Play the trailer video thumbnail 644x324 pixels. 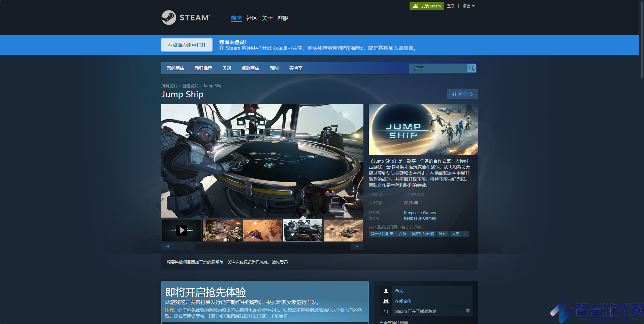[x=182, y=230]
